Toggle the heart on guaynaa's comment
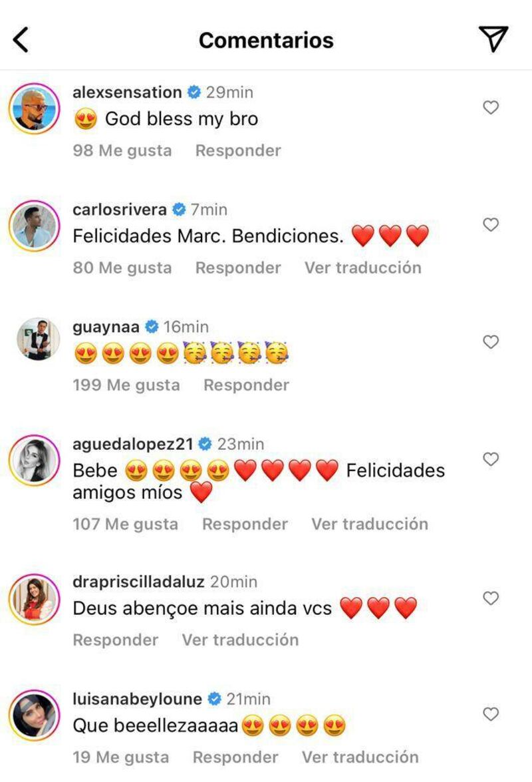 tap(490, 342)
